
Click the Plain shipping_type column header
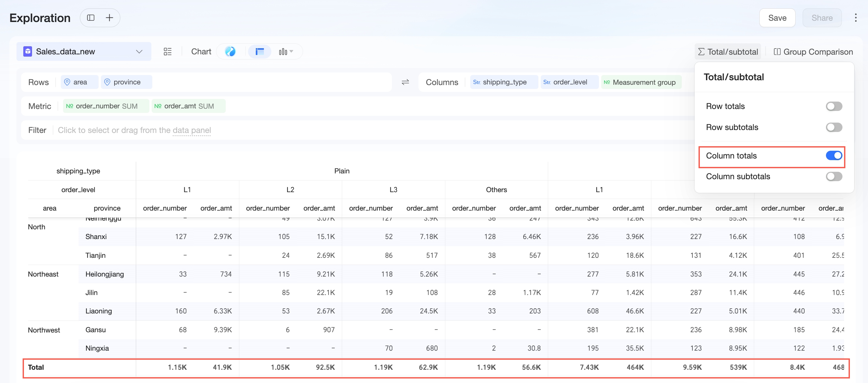coord(342,171)
